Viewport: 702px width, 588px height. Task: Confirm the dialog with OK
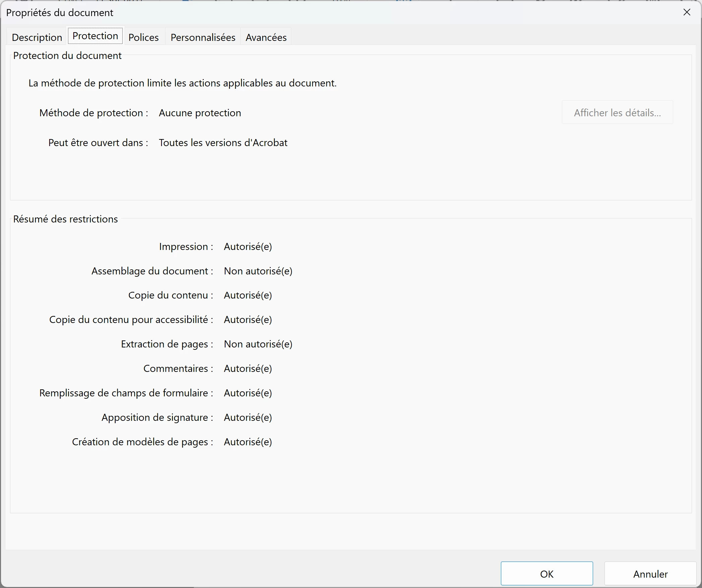pos(547,574)
